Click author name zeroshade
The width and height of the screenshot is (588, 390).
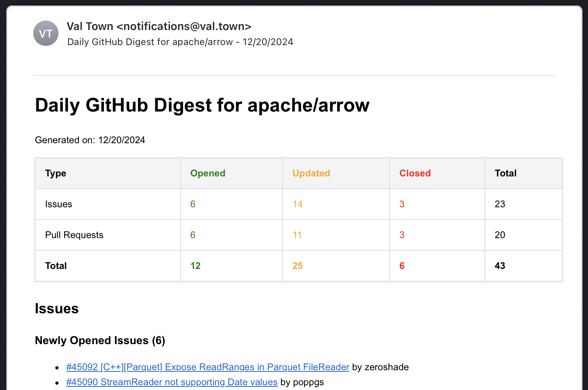click(386, 367)
